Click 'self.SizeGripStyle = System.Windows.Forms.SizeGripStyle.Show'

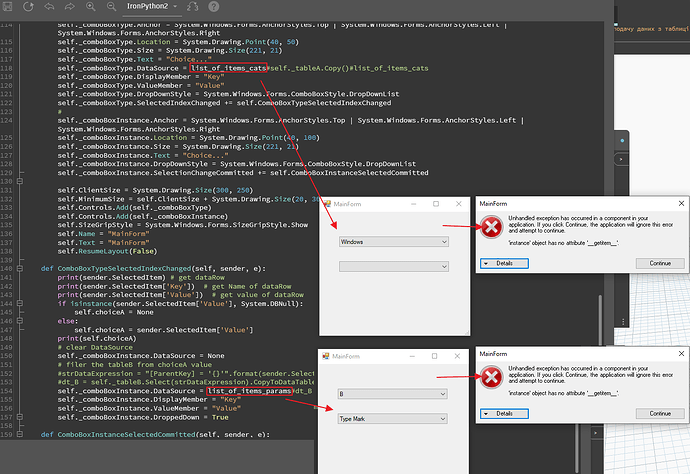[x=183, y=225]
